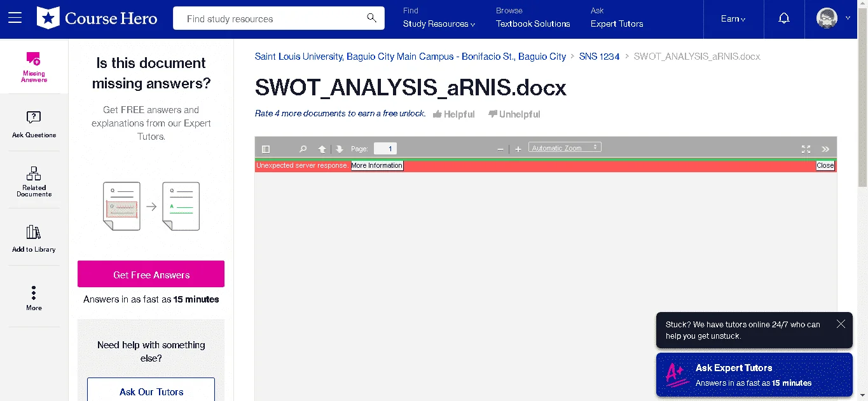Switch viewer to fullscreen mode

click(806, 149)
